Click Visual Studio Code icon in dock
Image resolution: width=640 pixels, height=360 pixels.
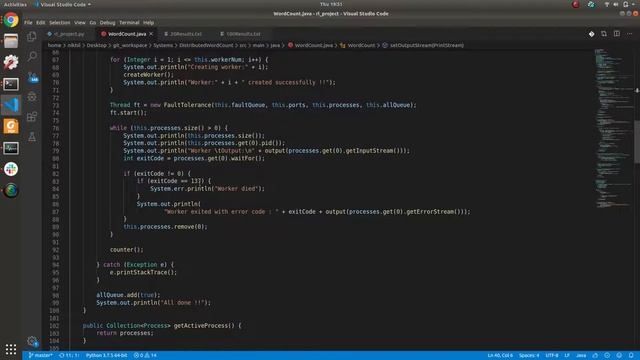(11, 105)
